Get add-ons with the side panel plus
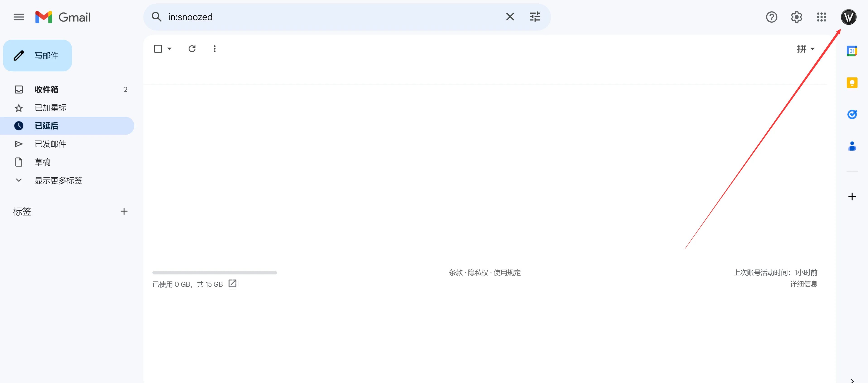This screenshot has width=868, height=383. click(852, 196)
